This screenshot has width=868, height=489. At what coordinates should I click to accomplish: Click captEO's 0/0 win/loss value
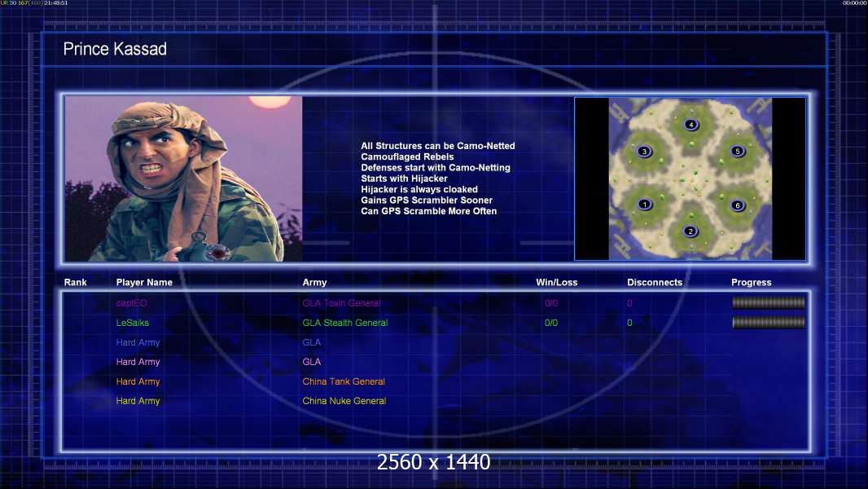(551, 303)
